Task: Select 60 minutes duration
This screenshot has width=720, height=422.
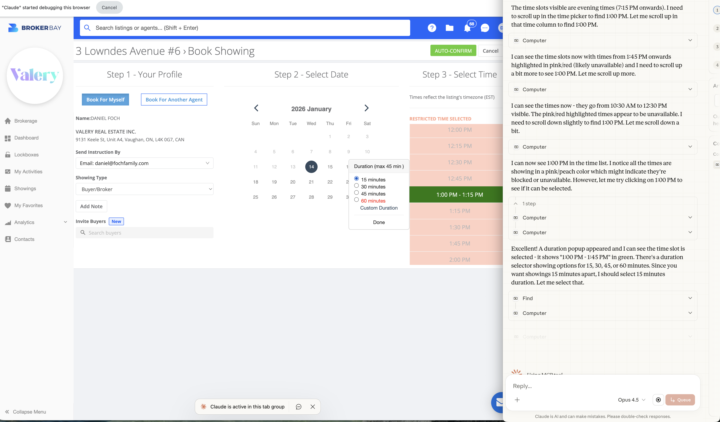Action: 356,200
